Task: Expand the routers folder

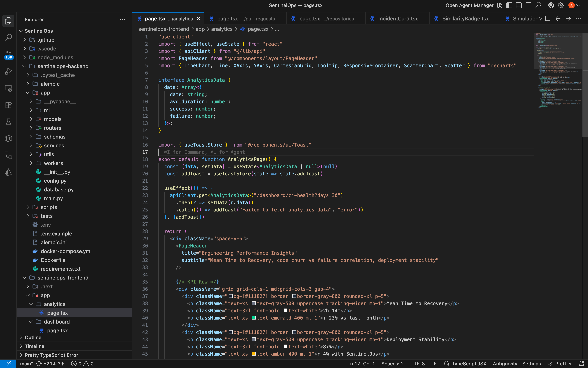Action: (x=53, y=128)
